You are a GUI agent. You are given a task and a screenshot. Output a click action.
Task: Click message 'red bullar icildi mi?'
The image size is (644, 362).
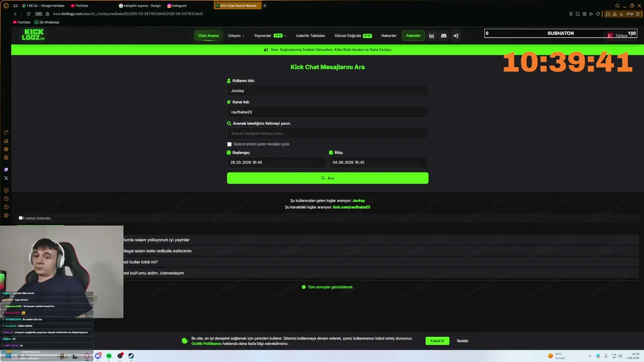(140, 262)
